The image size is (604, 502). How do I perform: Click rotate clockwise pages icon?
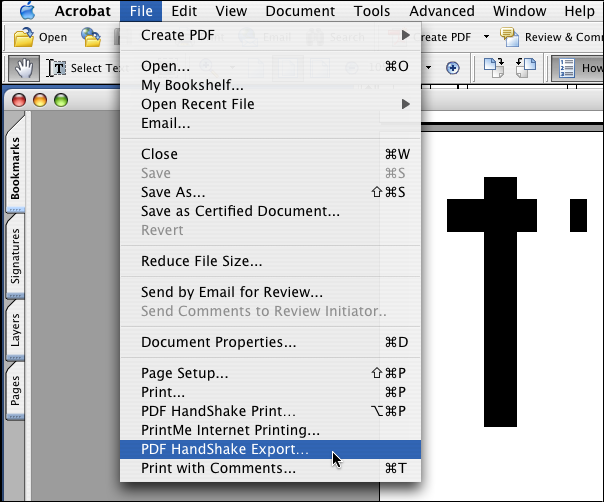point(494,67)
